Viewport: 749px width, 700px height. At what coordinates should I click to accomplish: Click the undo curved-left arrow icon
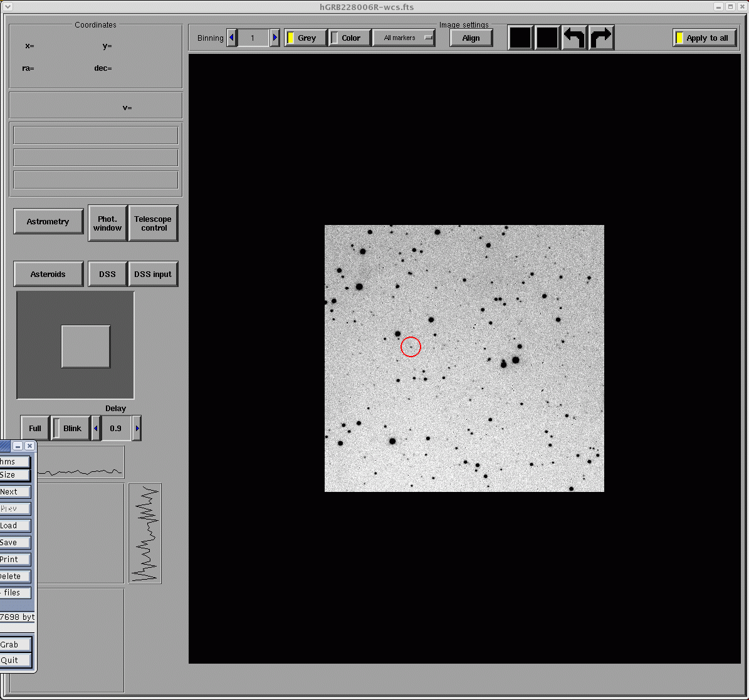pyautogui.click(x=574, y=38)
